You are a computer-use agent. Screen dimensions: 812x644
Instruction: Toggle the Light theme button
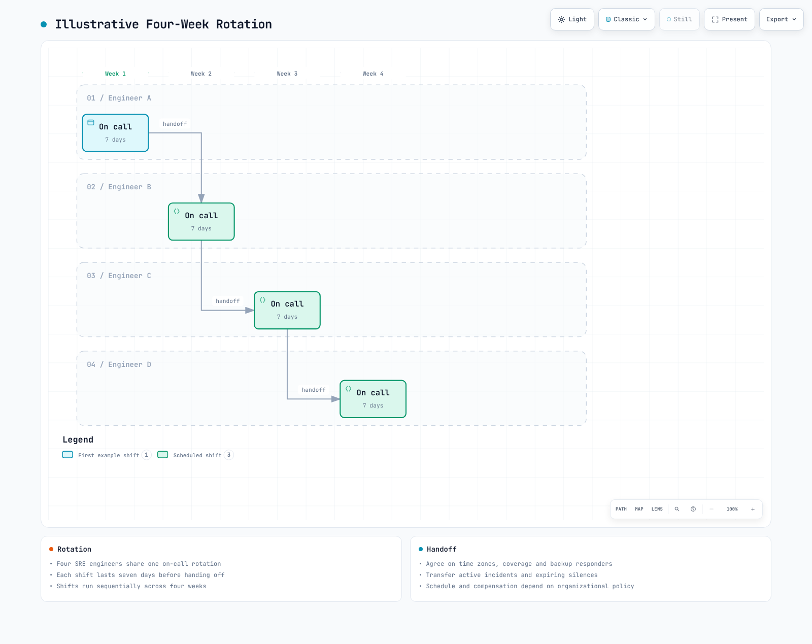coord(572,19)
